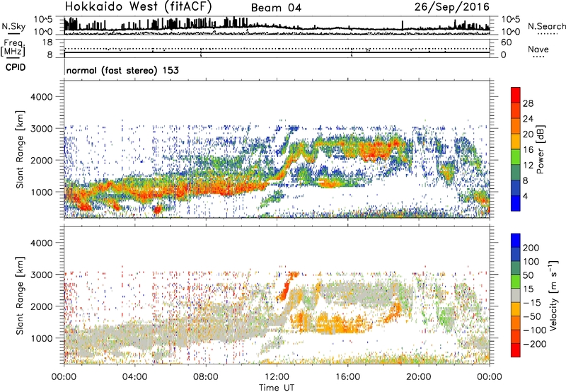Click the tall noise spike near 19:00 in N.Sky panel
The width and height of the screenshot is (566, 392).
[403, 25]
